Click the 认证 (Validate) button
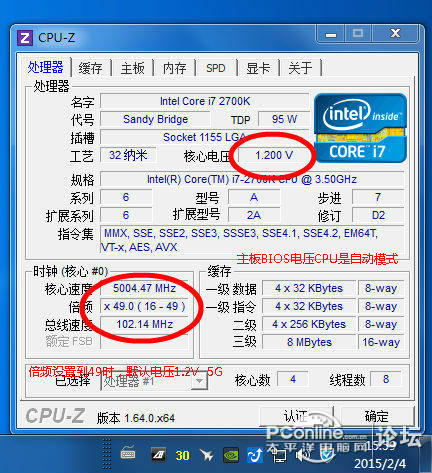This screenshot has height=473, width=432. coord(296,416)
